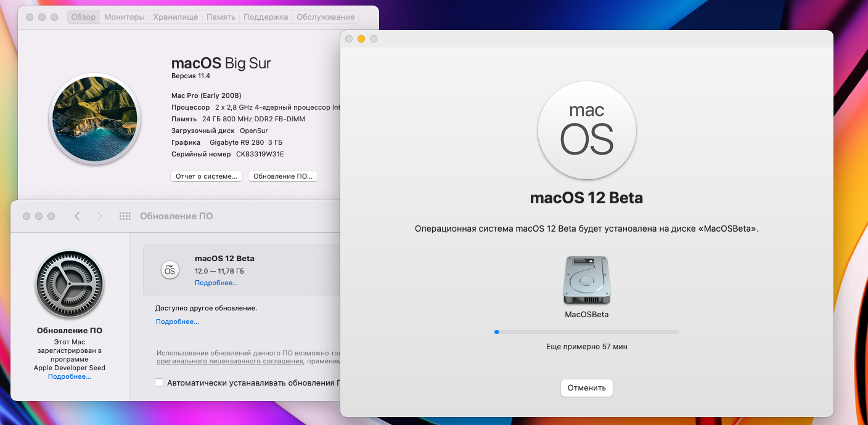This screenshot has height=425, width=868.
Task: Select the Mac Pro (Early 2008) model text
Action: [207, 95]
